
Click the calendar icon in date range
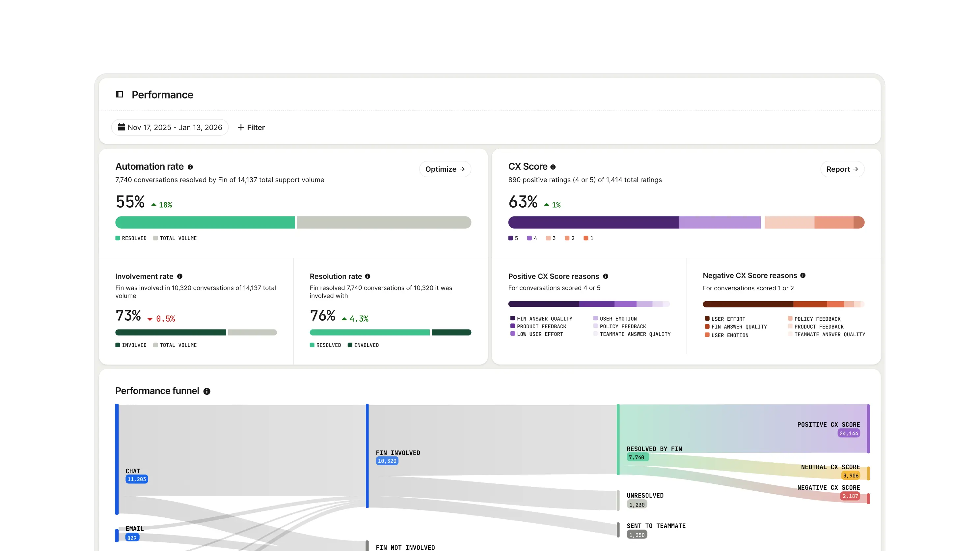tap(122, 127)
